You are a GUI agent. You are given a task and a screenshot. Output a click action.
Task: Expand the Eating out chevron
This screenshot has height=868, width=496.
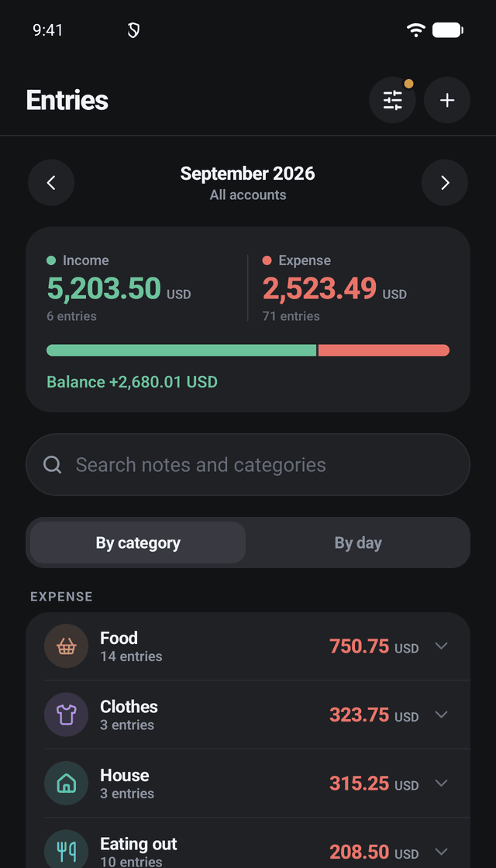coord(441,852)
